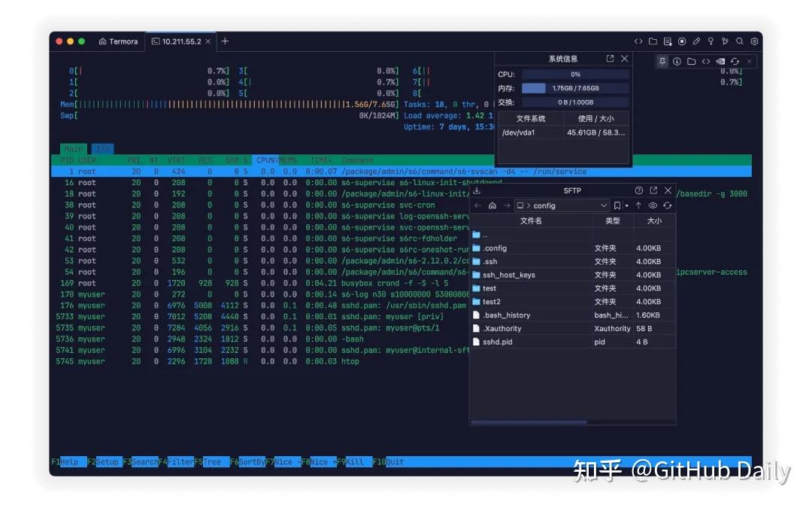Sort SFTP by 文件名 column header
This screenshot has width=812, height=508.
pos(531,221)
